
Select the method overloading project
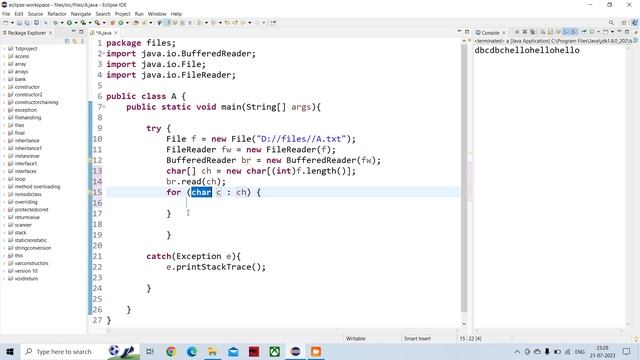pos(37,187)
